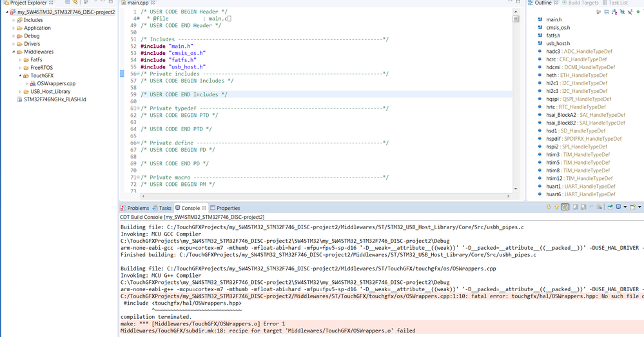
Task: Collapse all in Outline view
Action: pyautogui.click(x=607, y=12)
